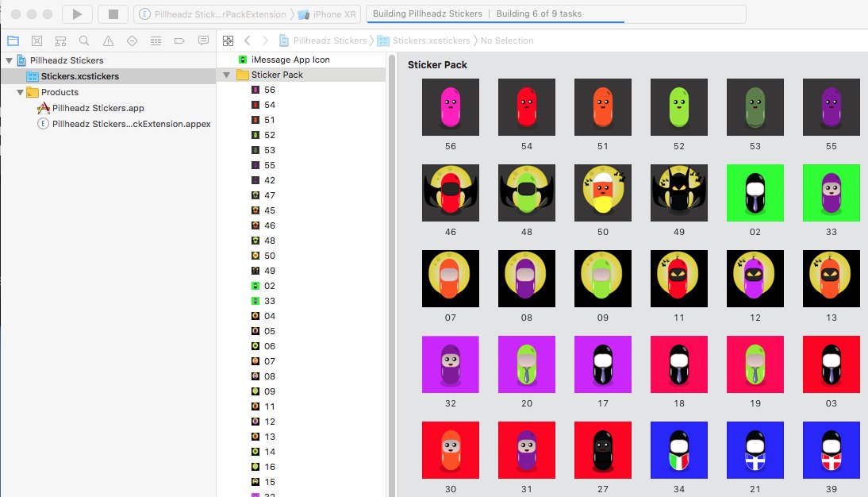Collapse the Sticker Pack folder triangle

(226, 75)
